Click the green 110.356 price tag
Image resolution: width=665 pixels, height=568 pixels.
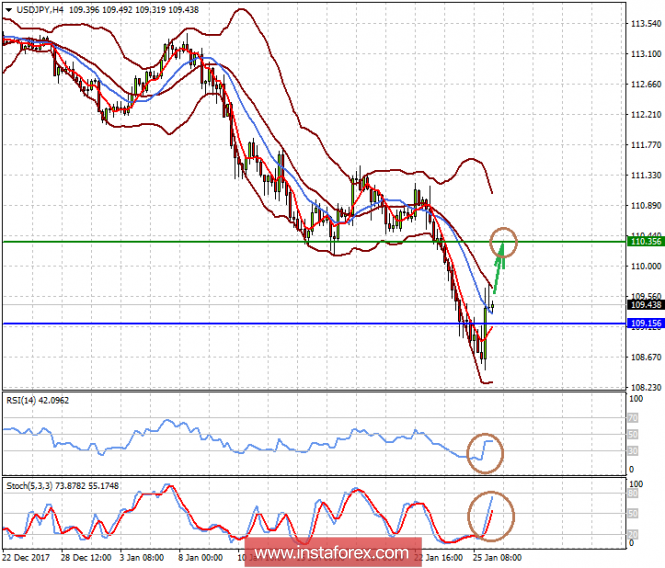pos(644,242)
